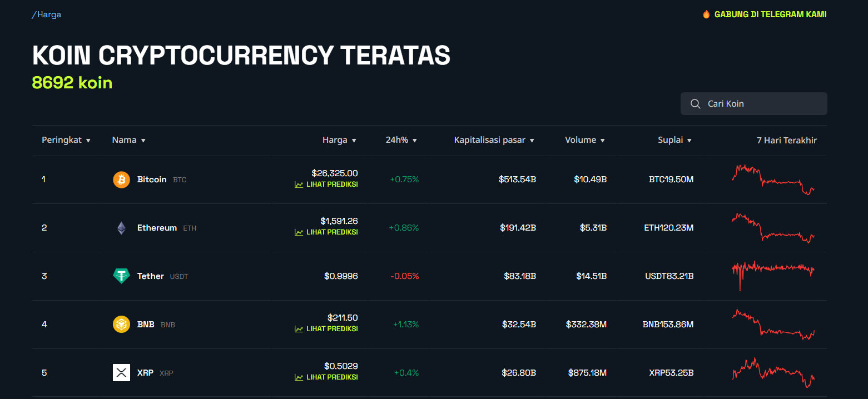Open BNB's 7-day sparkline chart
The height and width of the screenshot is (399, 868).
pos(773,325)
